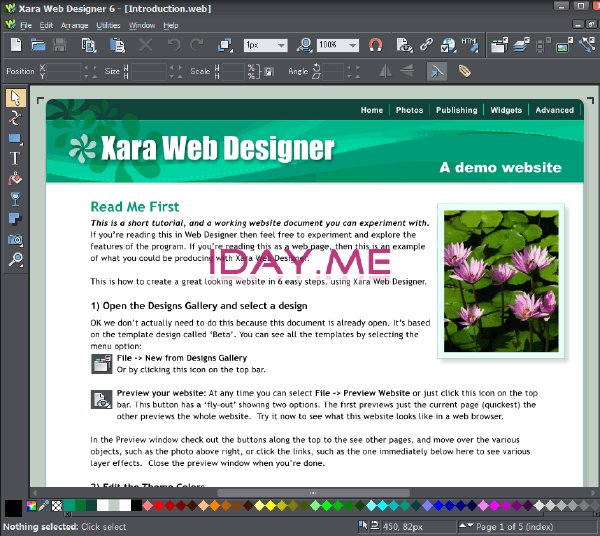Toggle scale line widths button

point(437,71)
